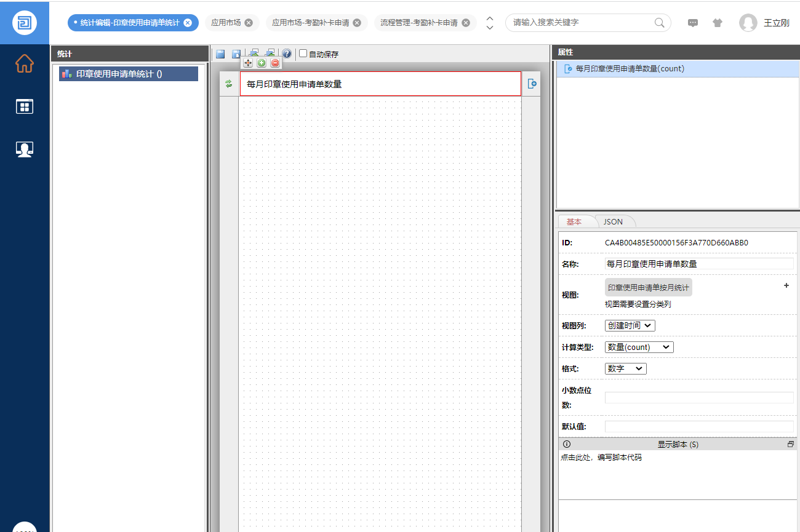Click the red minus remove icon

pyautogui.click(x=275, y=63)
